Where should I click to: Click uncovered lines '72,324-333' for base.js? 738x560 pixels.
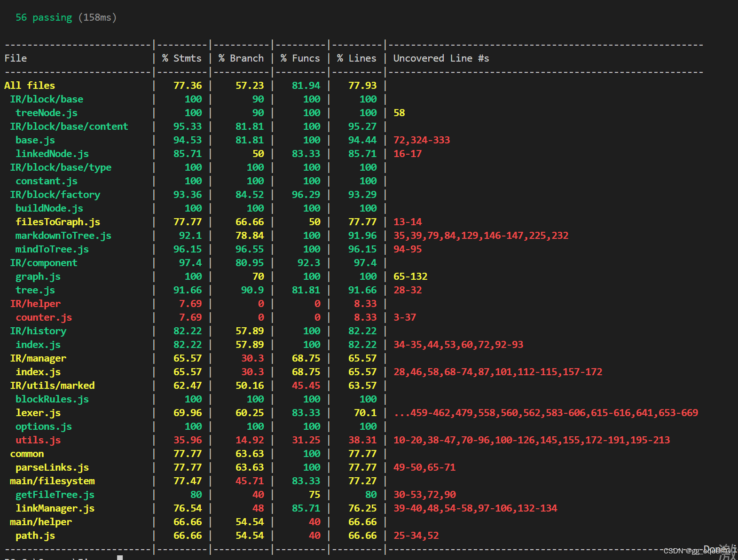(x=422, y=140)
